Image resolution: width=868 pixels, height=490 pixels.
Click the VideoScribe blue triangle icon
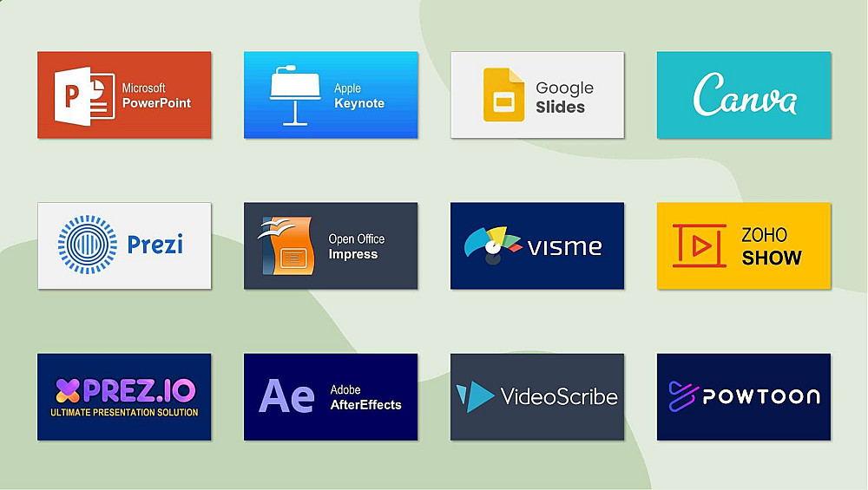pyautogui.click(x=475, y=396)
